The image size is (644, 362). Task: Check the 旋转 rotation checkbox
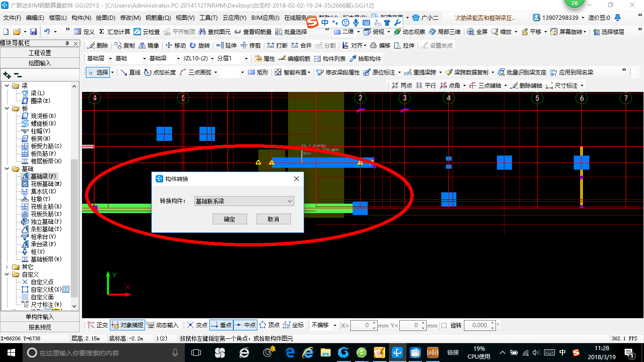click(x=444, y=326)
